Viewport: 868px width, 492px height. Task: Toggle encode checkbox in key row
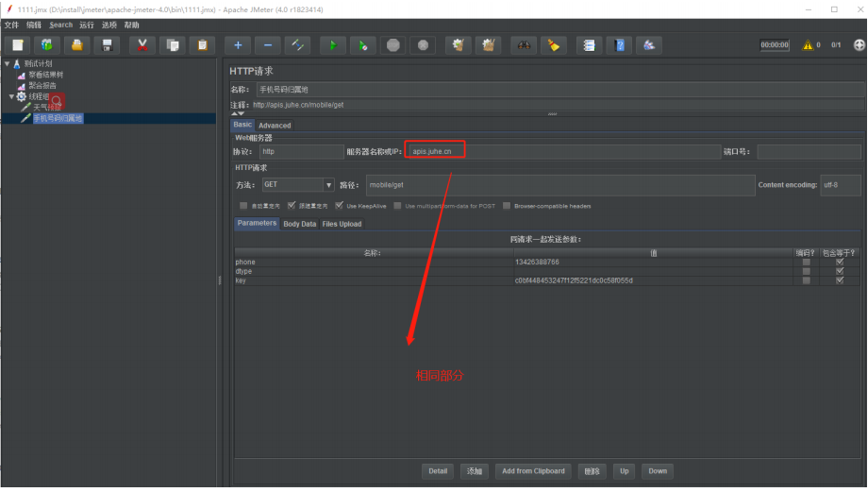[806, 280]
